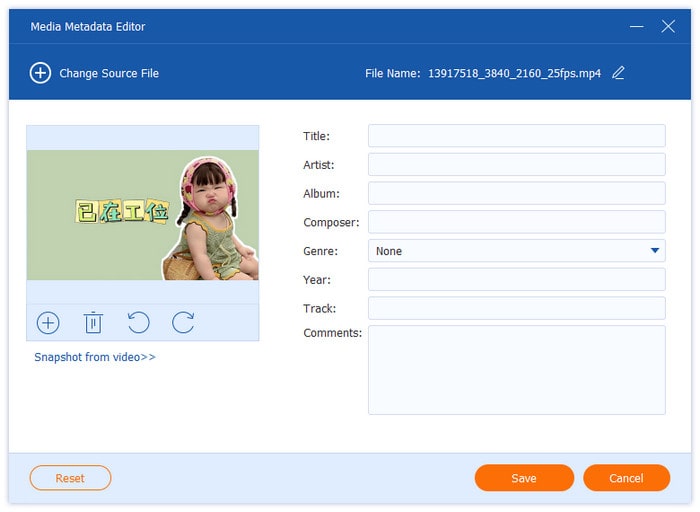
Task: Click into the Artist text field
Action: click(x=516, y=165)
